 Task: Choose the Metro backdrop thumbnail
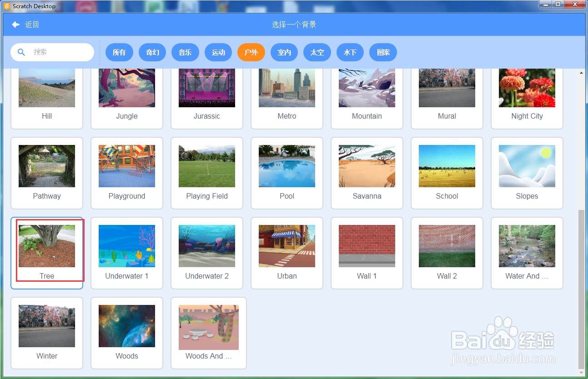(x=287, y=88)
